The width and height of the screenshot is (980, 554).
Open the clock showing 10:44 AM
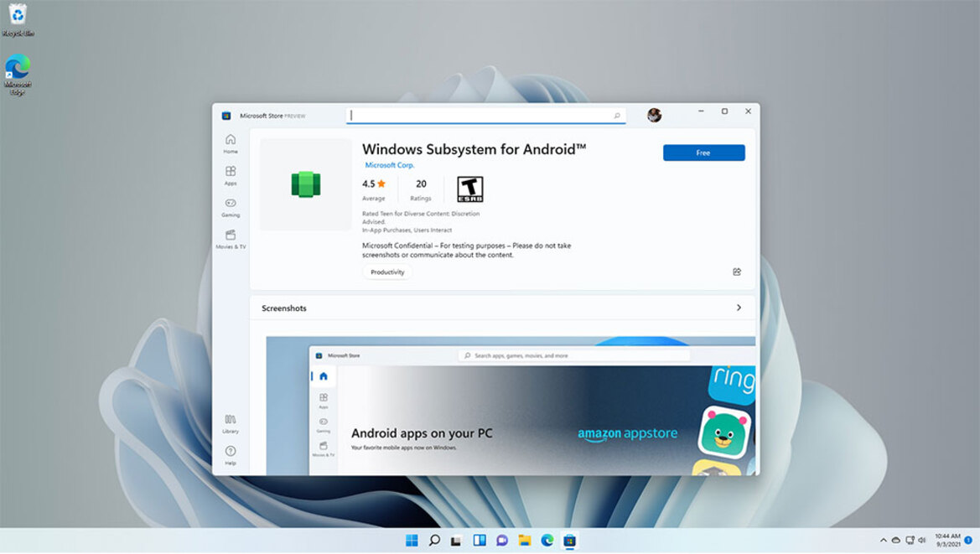(947, 541)
